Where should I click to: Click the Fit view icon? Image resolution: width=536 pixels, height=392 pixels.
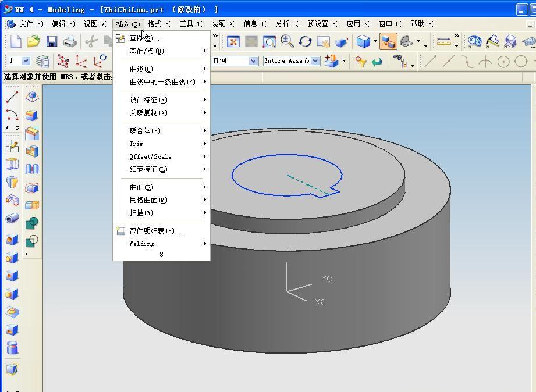tap(233, 41)
